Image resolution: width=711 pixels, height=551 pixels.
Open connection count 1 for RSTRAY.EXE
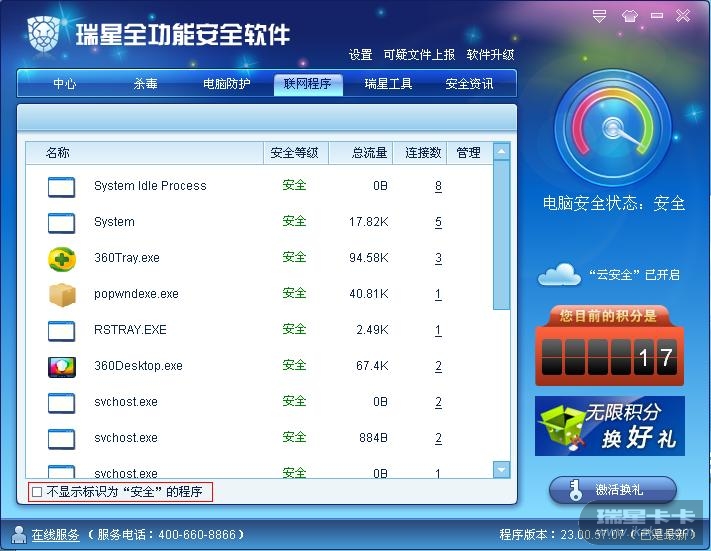click(x=438, y=330)
